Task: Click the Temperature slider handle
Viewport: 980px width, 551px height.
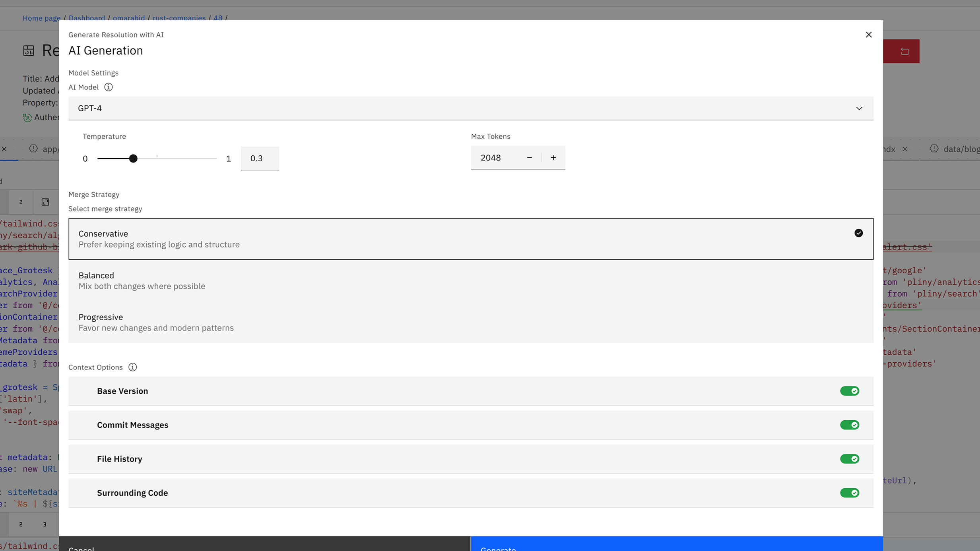Action: [133, 158]
